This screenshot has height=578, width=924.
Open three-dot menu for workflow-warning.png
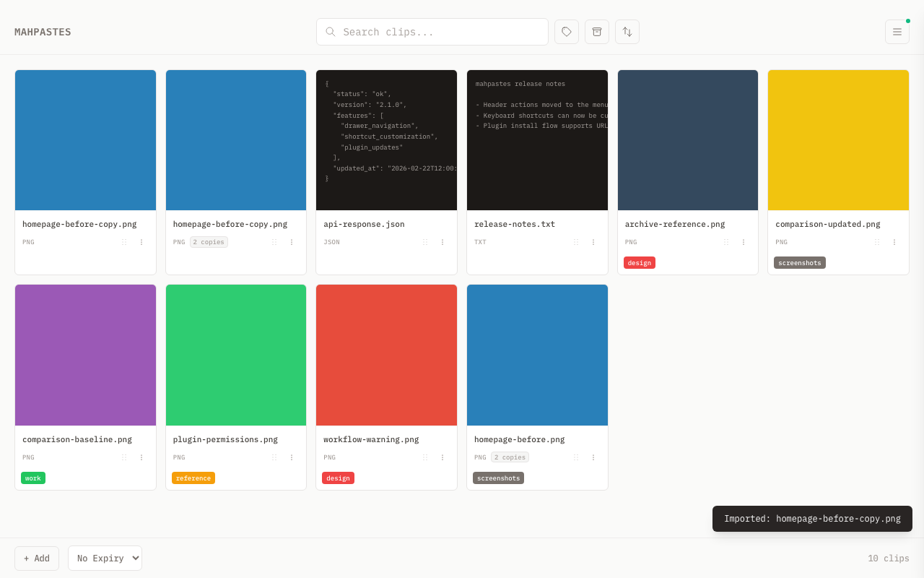click(x=443, y=457)
